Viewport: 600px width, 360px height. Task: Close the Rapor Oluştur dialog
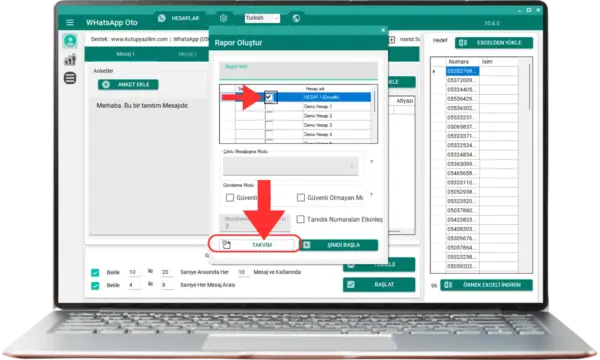383,30
